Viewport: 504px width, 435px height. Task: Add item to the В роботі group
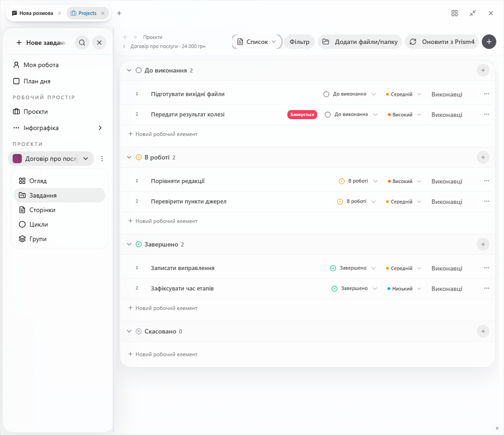point(483,157)
